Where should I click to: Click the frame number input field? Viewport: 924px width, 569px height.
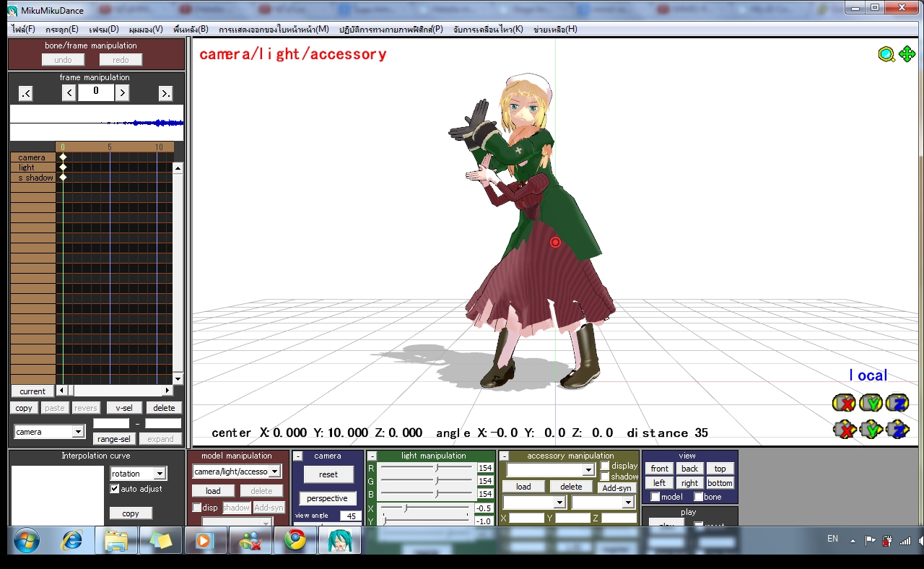tap(96, 92)
